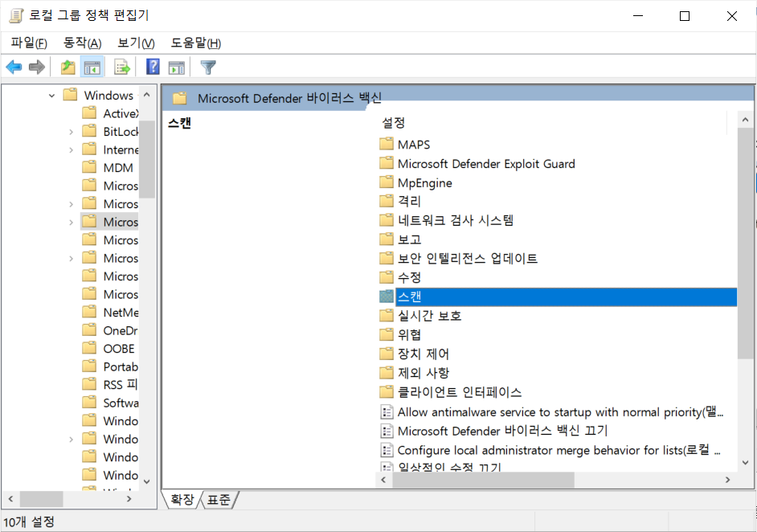Click the 위협 folder icon
The height and width of the screenshot is (532, 757).
click(387, 334)
